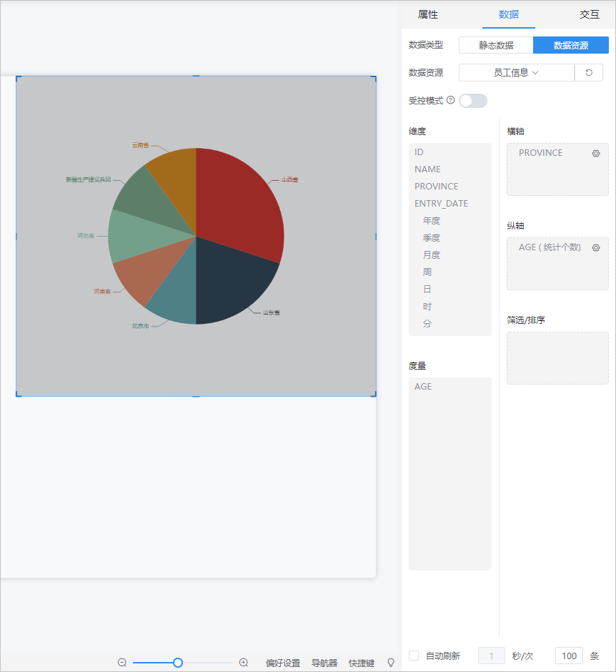Select 静态数据 data type
This screenshot has width=616, height=672.
(x=496, y=45)
